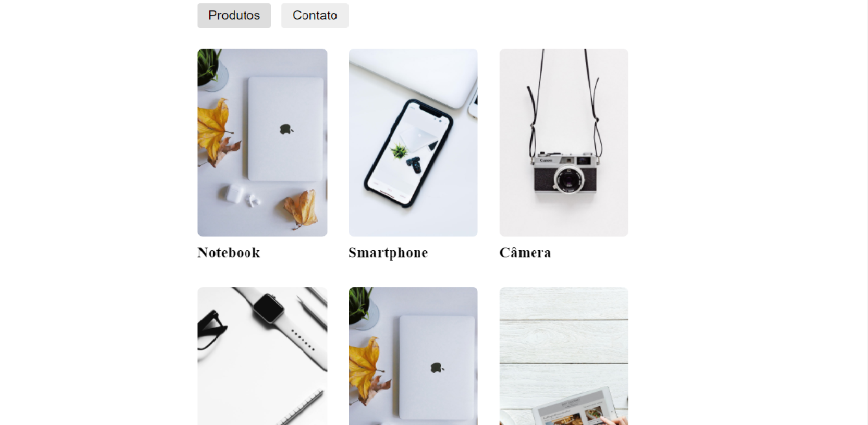Click the white AirPods beside the laptop
The image size is (868, 425).
click(242, 195)
